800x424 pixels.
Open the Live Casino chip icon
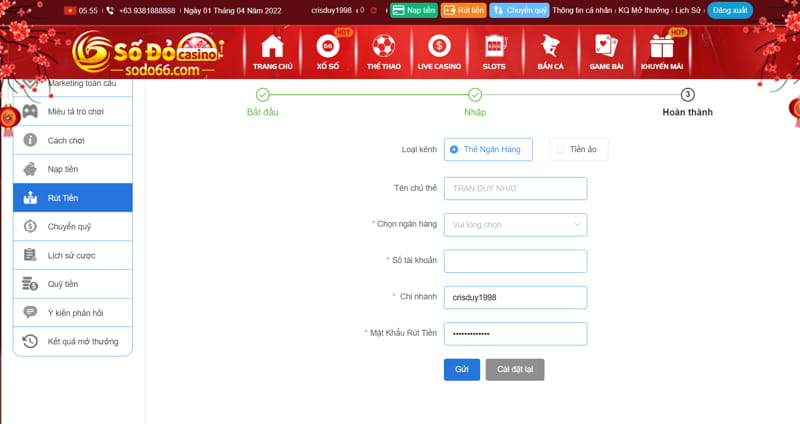click(x=438, y=46)
